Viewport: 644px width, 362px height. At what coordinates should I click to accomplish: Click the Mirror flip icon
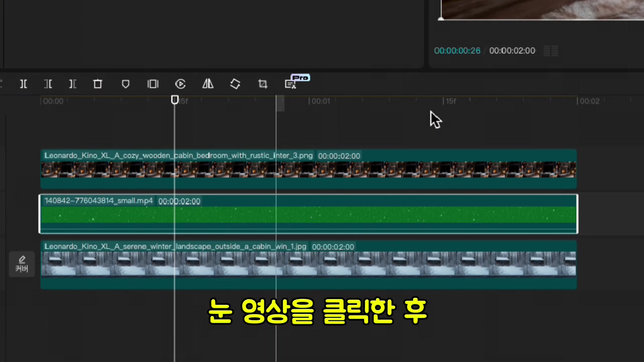tap(208, 84)
